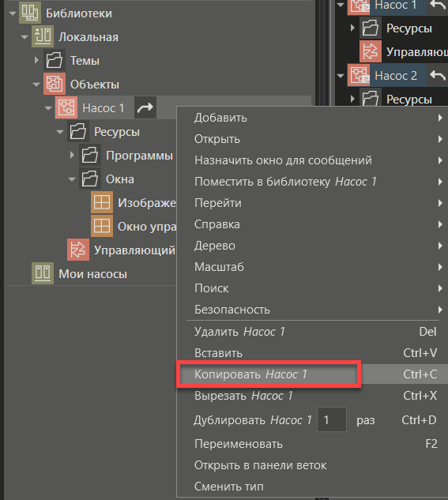Image resolution: width=448 pixels, height=500 pixels.
Task: Select the Изображение window grid icon
Action: pyautogui.click(x=102, y=202)
